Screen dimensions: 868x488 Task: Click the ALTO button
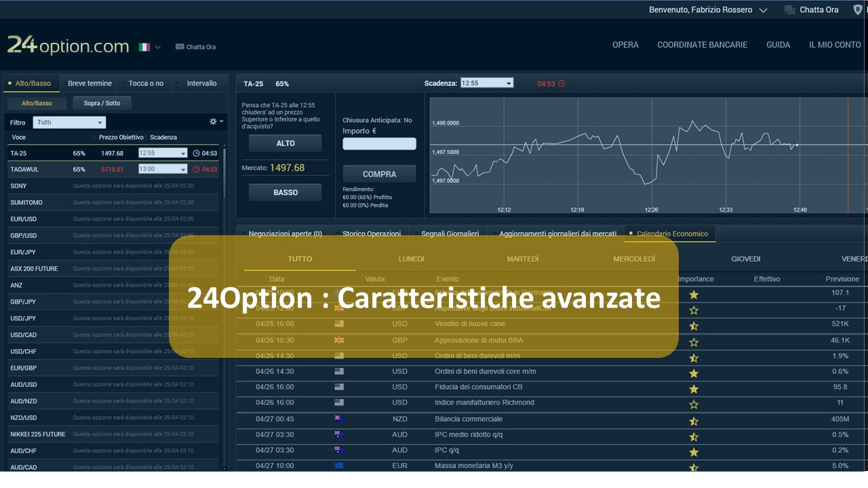[x=285, y=143]
